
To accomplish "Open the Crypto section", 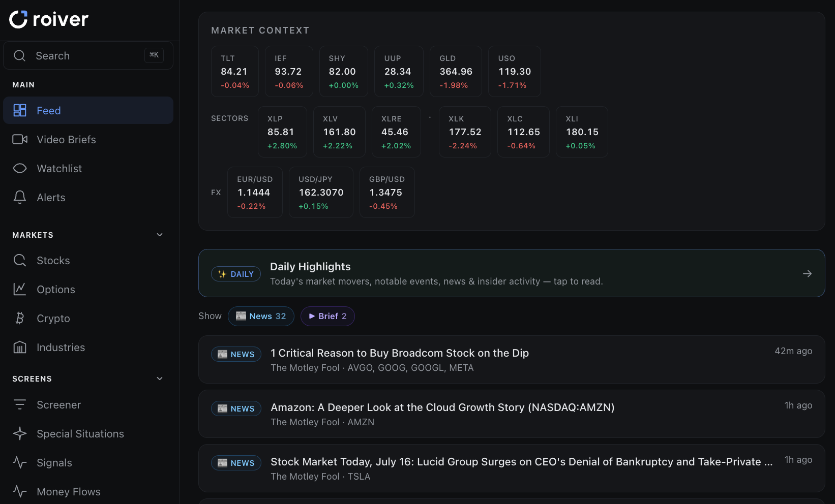I will (88, 318).
